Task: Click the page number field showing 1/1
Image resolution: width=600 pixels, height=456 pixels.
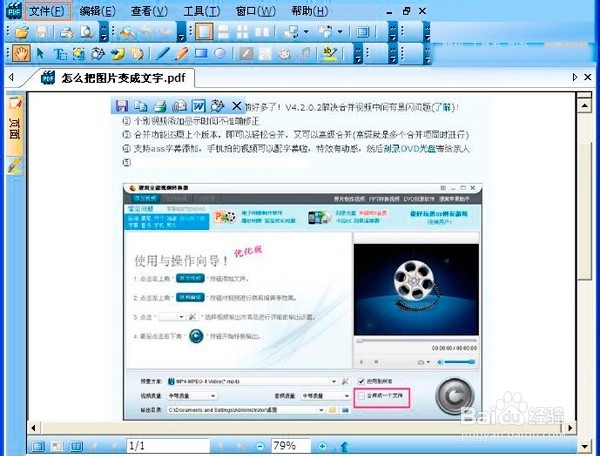Action: pyautogui.click(x=168, y=446)
